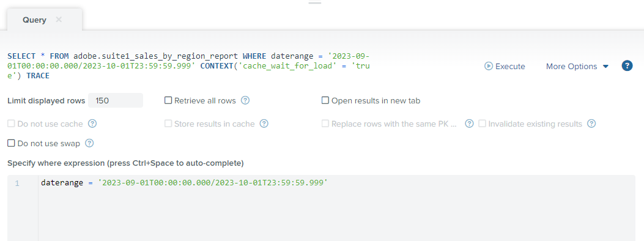Click the SELECT query statement text
The height and width of the screenshot is (241, 644).
189,65
